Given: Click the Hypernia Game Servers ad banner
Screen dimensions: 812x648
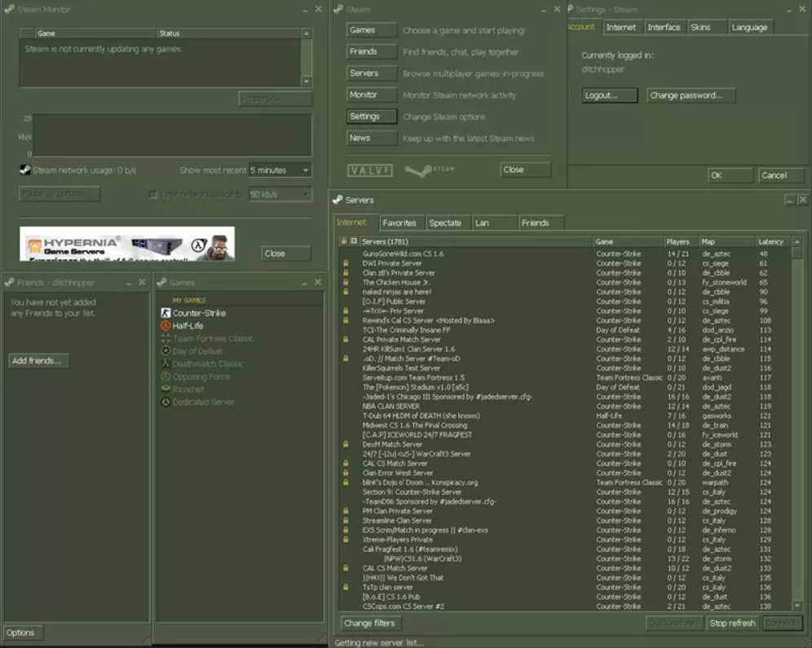Looking at the screenshot, I should pyautogui.click(x=127, y=244).
